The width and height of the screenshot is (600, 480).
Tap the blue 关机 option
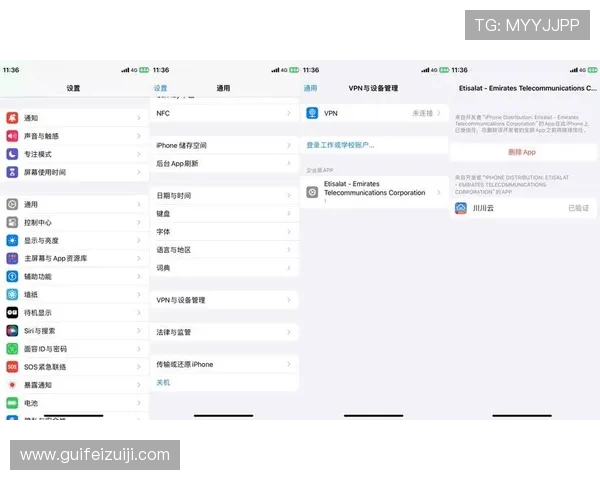tap(163, 382)
